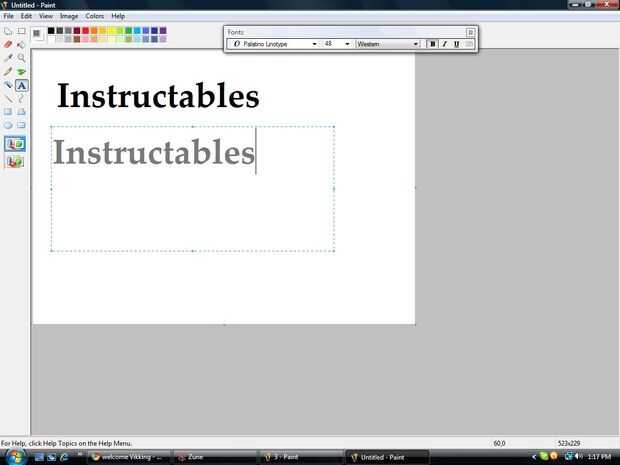Screen dimensions: 620x465
Task: Pick the orange color swatch
Action: pos(94,30)
